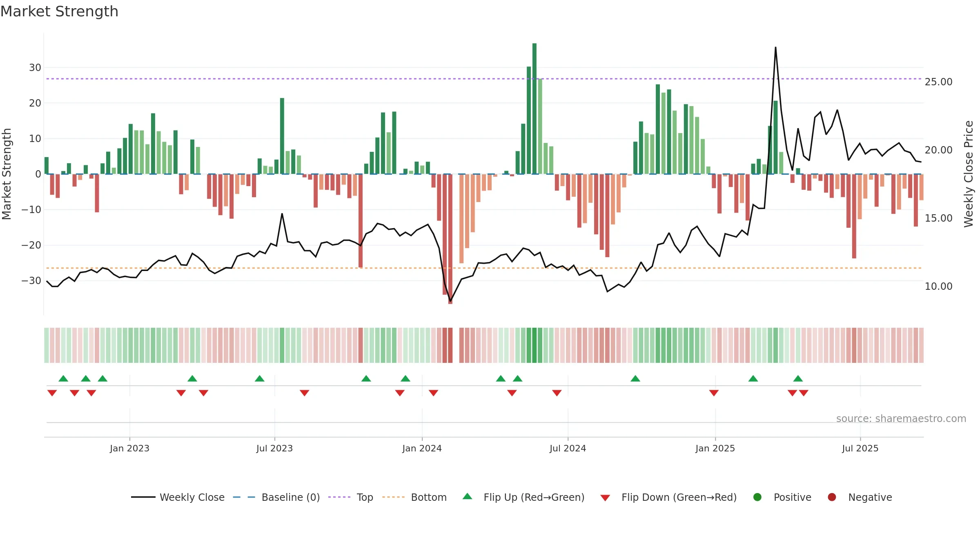Click the Positive legend label text

(793, 497)
